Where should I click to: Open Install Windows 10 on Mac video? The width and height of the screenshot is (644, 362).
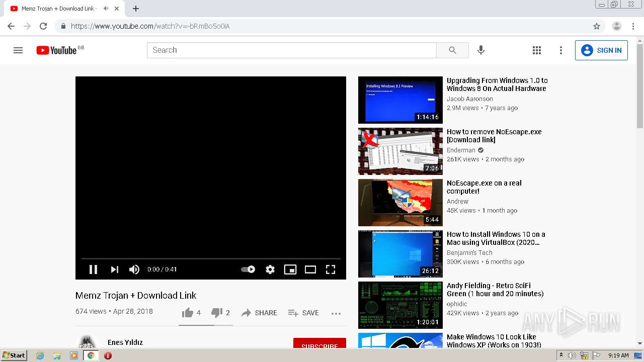point(400,254)
